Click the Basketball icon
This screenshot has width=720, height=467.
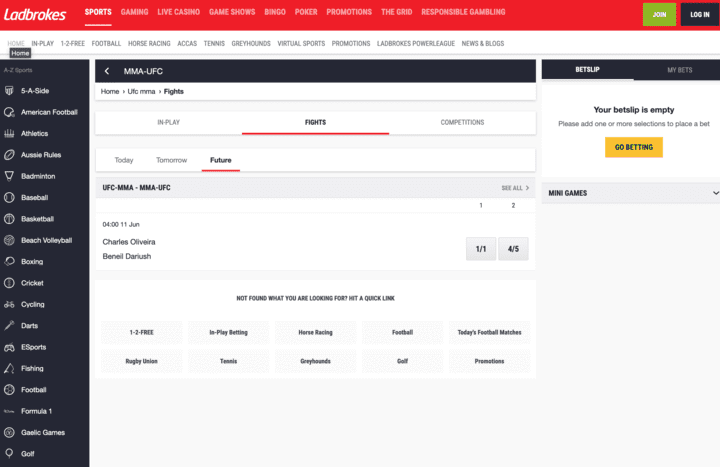point(9,219)
